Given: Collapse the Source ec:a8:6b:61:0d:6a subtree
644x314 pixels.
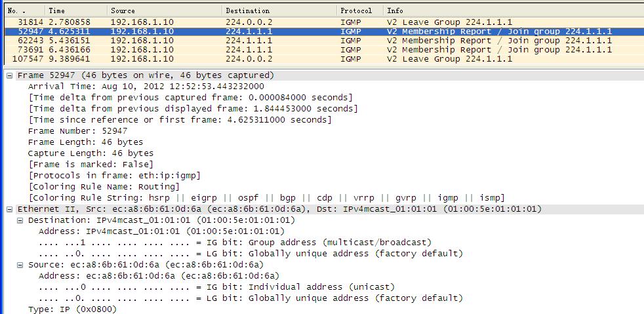Looking at the screenshot, I should click(20, 265).
